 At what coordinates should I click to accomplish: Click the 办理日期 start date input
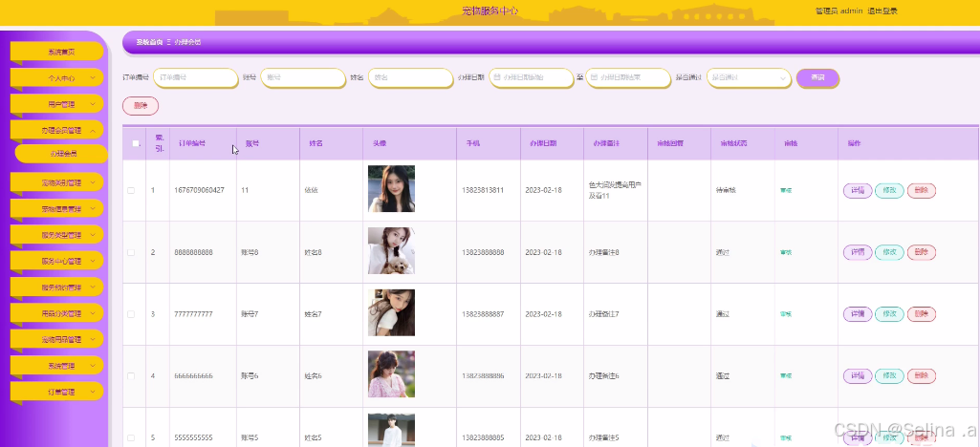pos(532,78)
